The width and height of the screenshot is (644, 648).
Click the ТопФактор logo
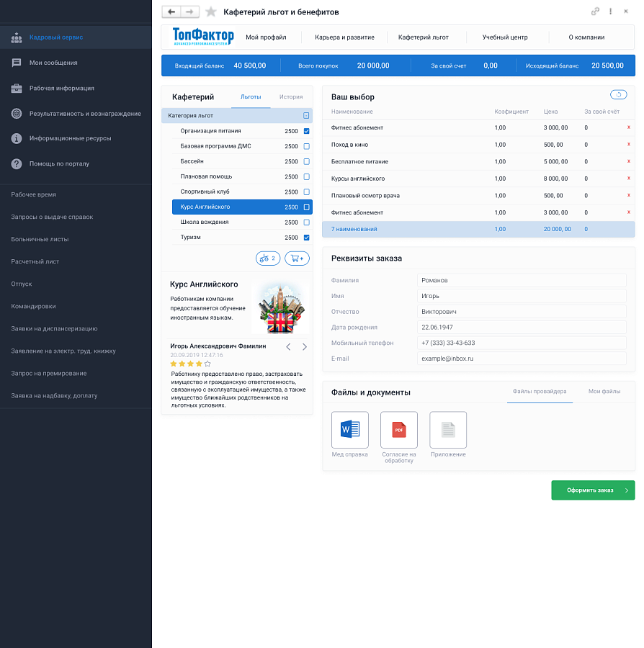click(203, 37)
